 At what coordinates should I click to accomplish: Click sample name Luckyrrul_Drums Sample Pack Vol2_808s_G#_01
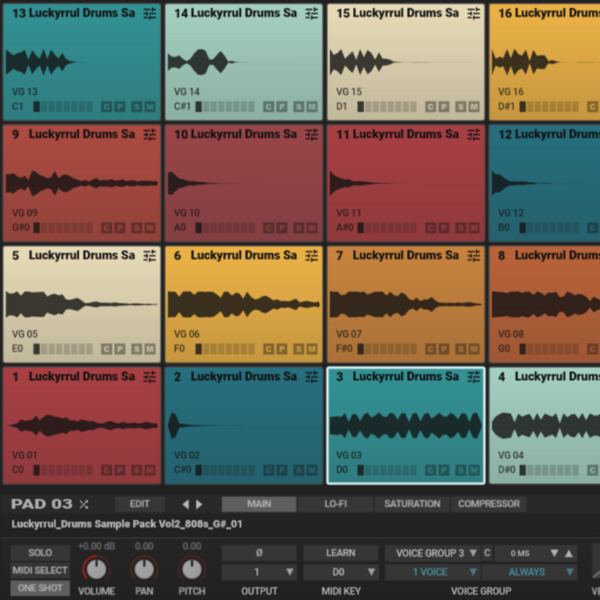127,524
